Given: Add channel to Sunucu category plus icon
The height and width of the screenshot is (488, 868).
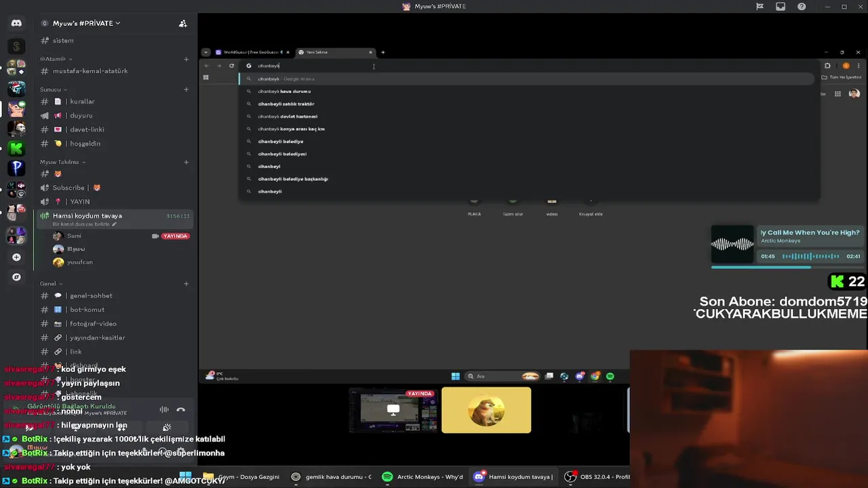Looking at the screenshot, I should pyautogui.click(x=186, y=89).
